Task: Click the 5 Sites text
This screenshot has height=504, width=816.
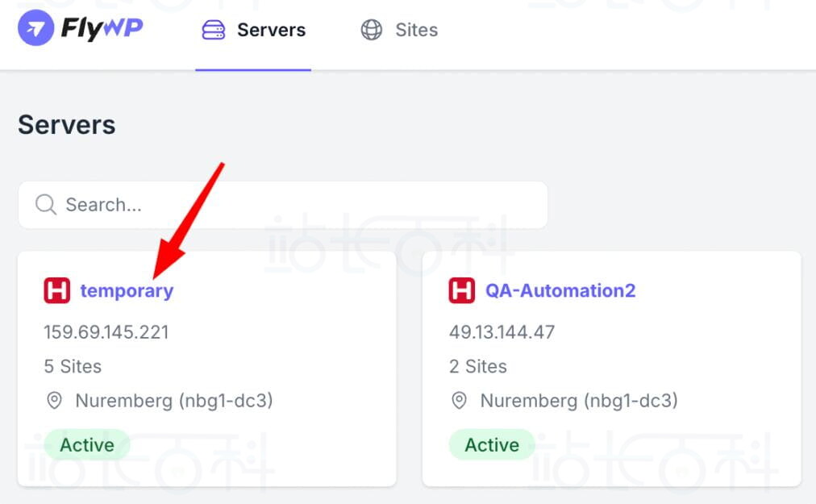Action: click(73, 367)
